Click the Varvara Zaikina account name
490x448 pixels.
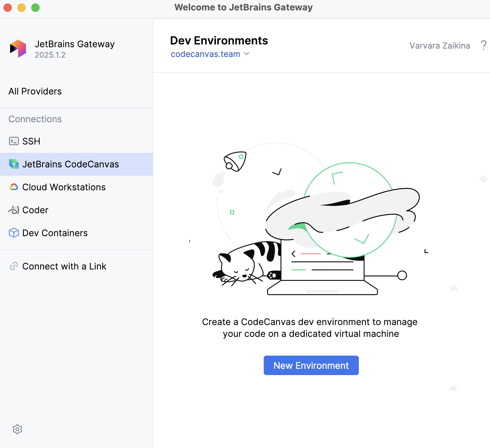point(440,45)
